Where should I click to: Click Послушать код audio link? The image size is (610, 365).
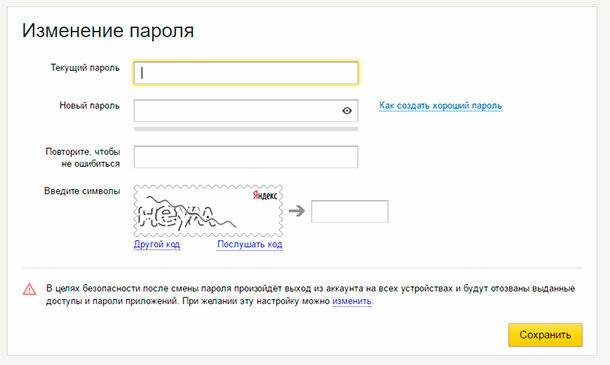(250, 244)
